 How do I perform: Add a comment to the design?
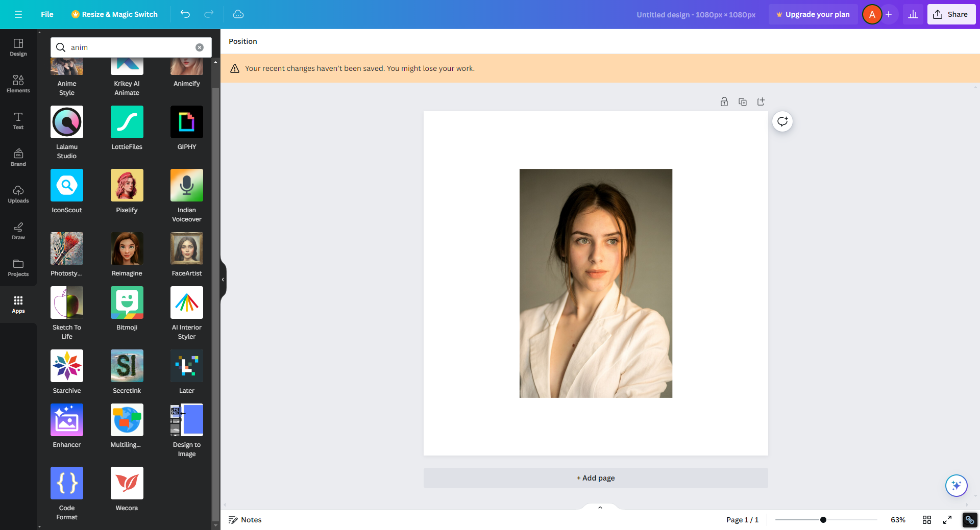(782, 121)
